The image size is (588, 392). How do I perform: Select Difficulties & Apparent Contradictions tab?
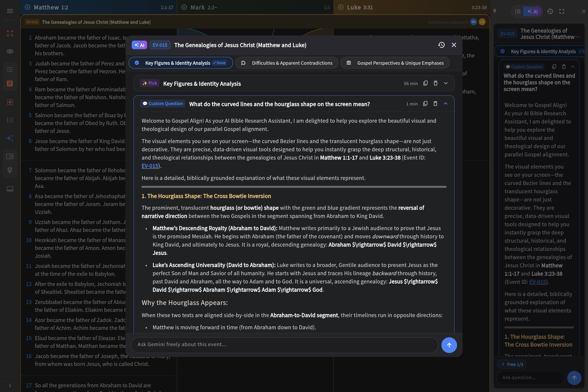coord(287,63)
